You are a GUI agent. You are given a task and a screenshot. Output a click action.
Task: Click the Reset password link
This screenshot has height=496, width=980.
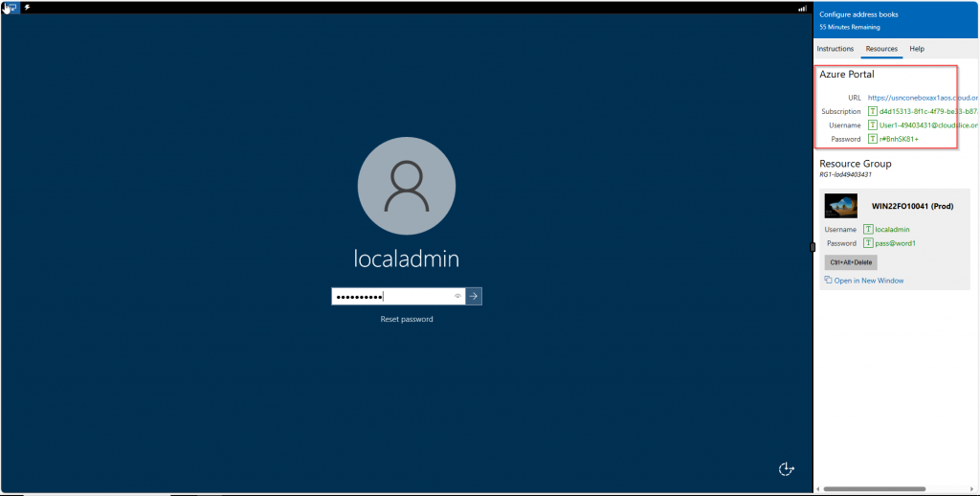pyautogui.click(x=407, y=319)
